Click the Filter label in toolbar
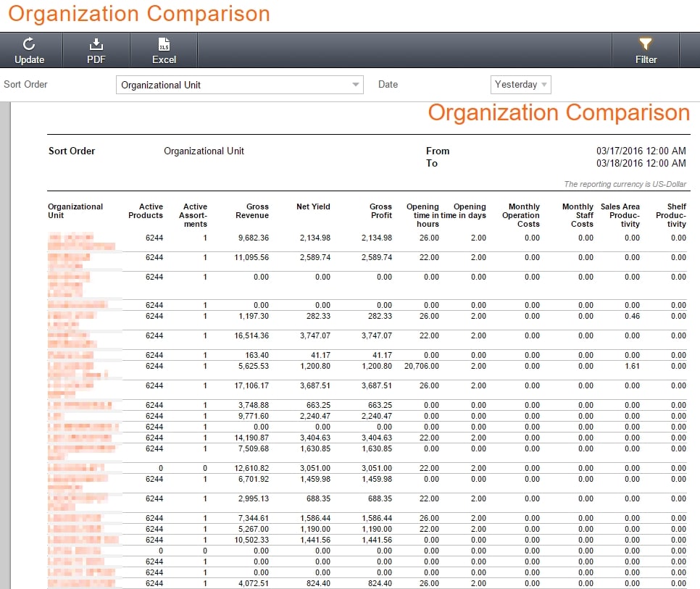700x589 pixels. coord(646,60)
